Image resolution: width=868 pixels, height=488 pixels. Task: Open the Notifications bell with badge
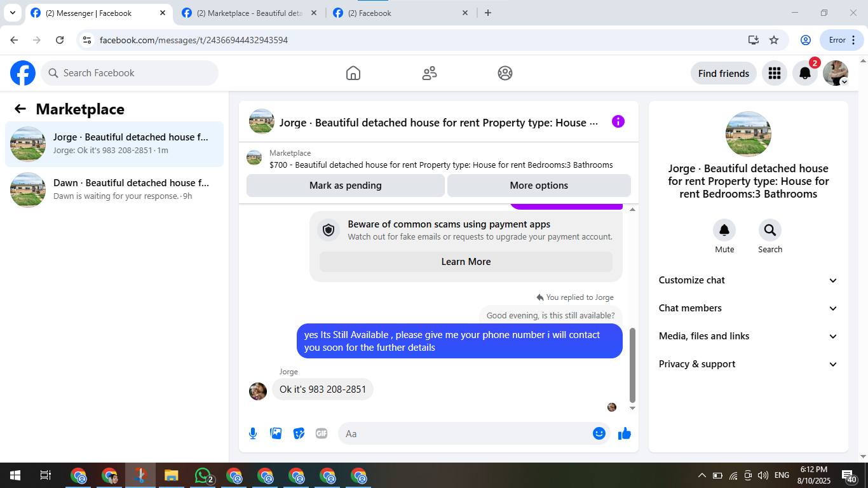(x=805, y=73)
